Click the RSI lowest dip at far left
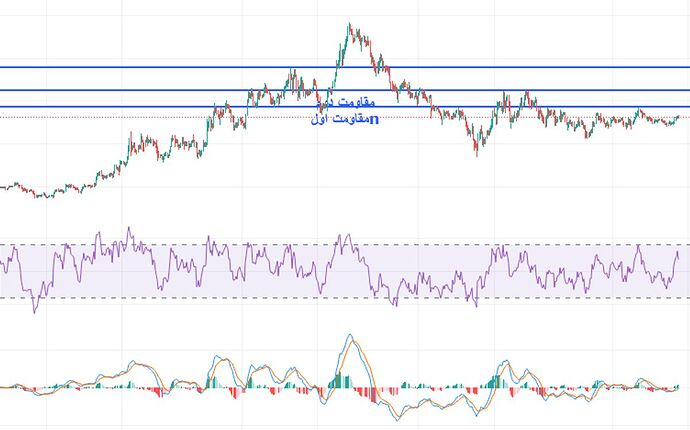 point(34,311)
